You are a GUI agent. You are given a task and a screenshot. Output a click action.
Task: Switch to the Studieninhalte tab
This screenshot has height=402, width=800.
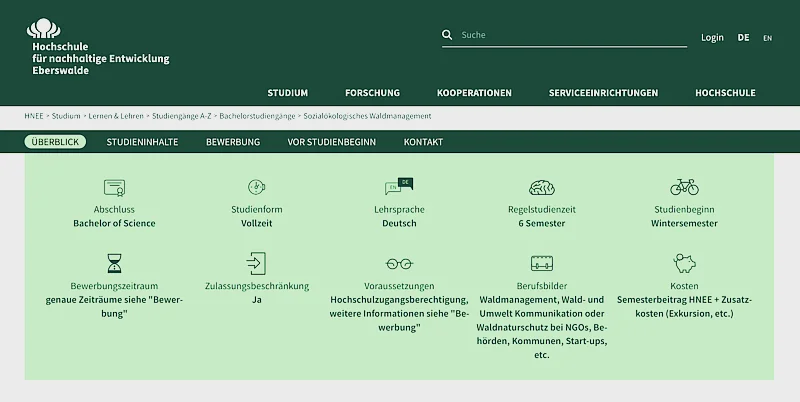pos(142,142)
